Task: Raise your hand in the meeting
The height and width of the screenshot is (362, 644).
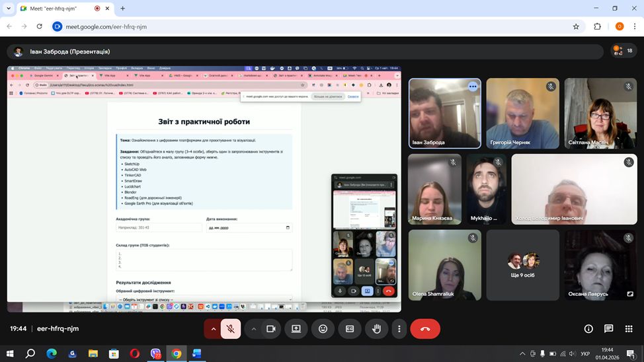Action: pyautogui.click(x=376, y=328)
